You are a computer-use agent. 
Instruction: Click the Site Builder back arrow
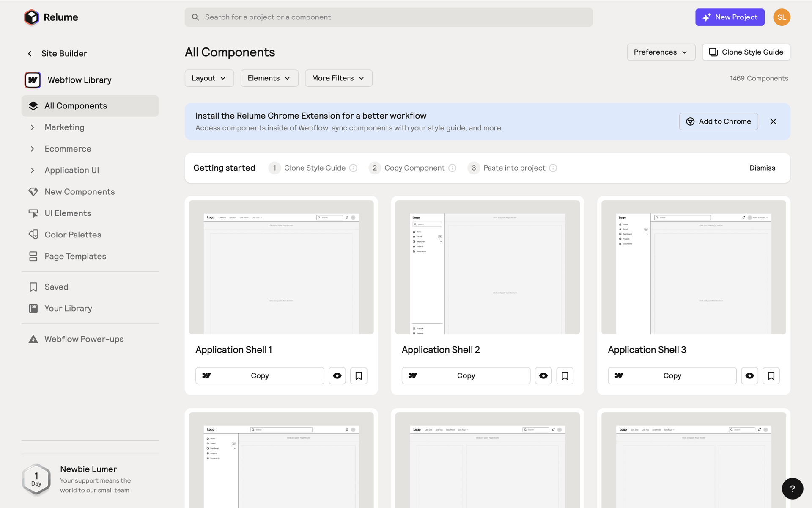(x=30, y=54)
